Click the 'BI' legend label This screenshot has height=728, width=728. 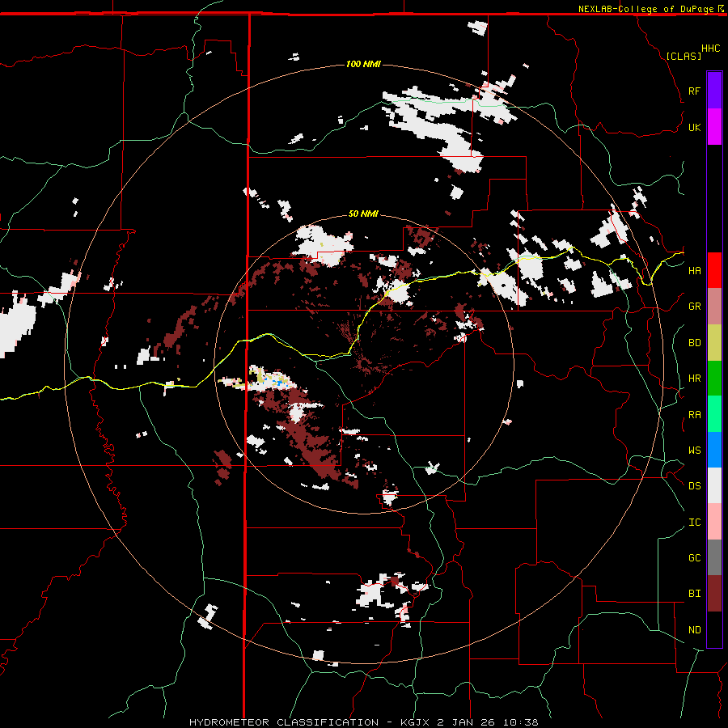click(x=694, y=594)
